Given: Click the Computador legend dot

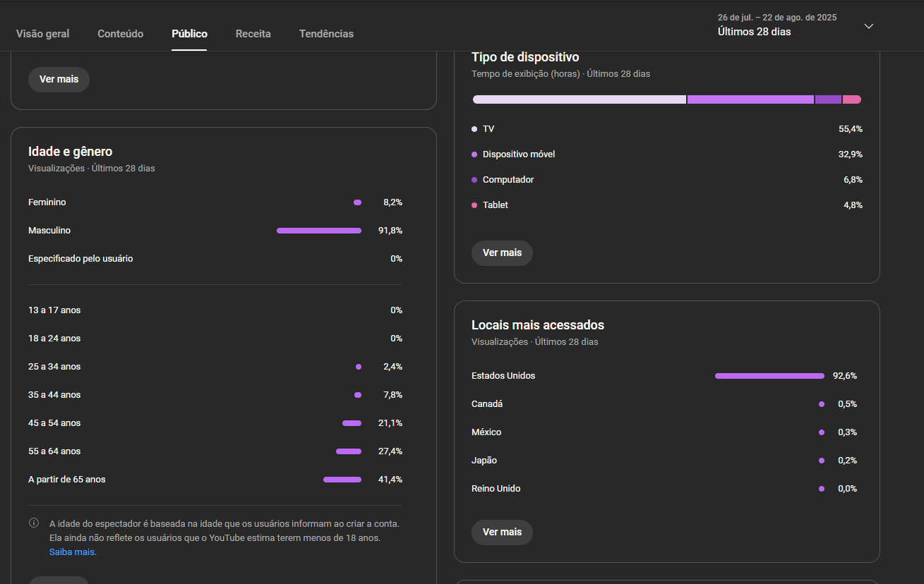Looking at the screenshot, I should click(x=474, y=180).
